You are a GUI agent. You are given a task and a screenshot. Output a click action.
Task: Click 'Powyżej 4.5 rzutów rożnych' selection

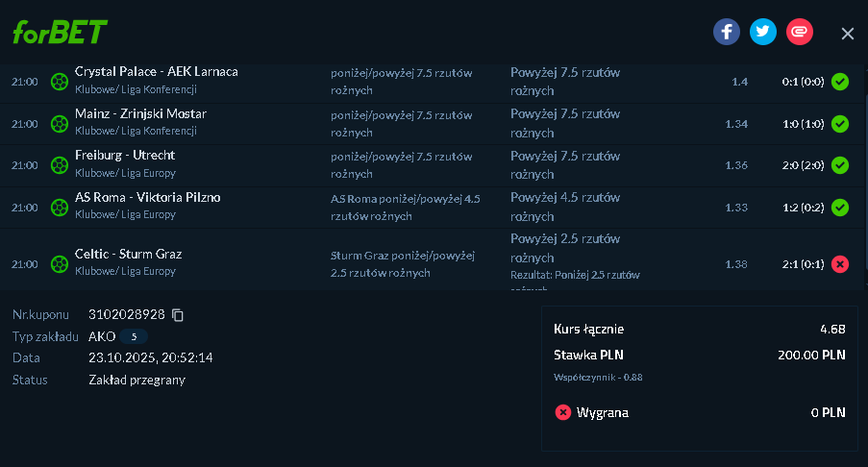(565, 207)
